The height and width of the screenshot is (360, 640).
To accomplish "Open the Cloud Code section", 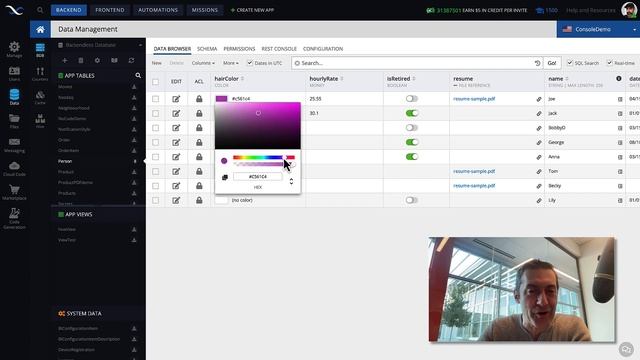I will (x=14, y=168).
